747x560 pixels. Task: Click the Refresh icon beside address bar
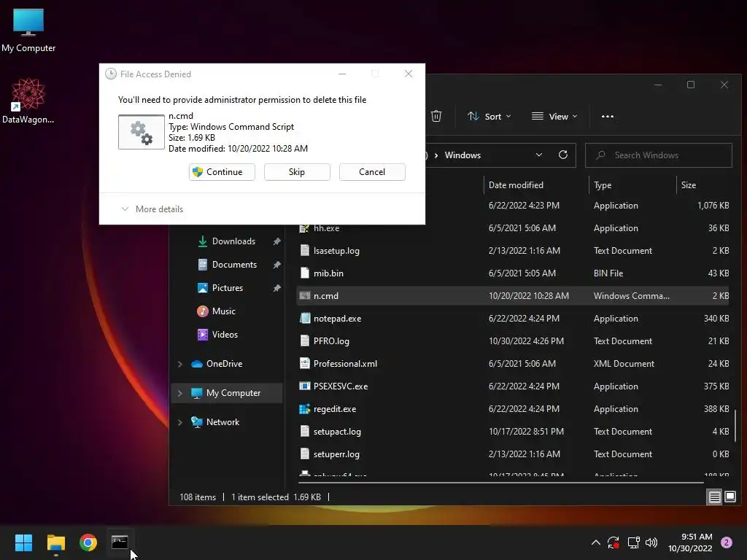click(562, 155)
